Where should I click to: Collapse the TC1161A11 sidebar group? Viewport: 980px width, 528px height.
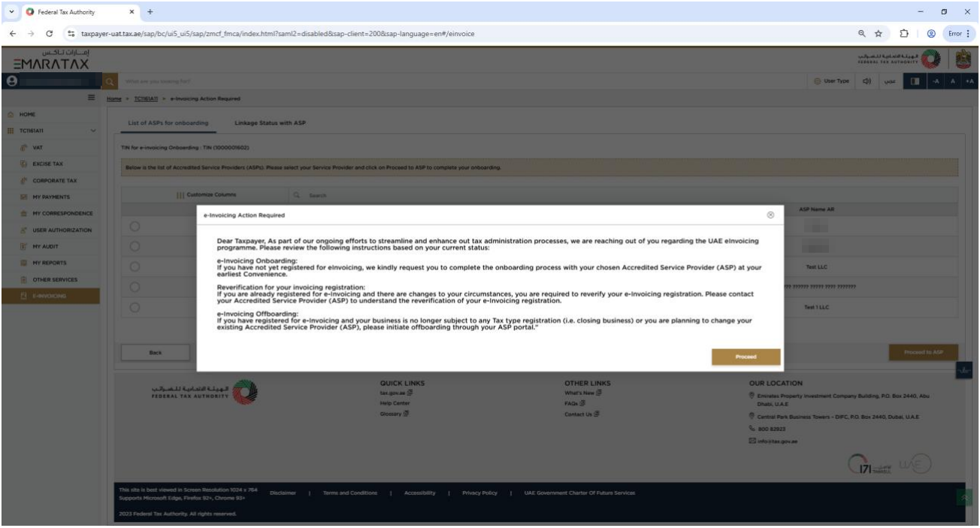pos(93,132)
